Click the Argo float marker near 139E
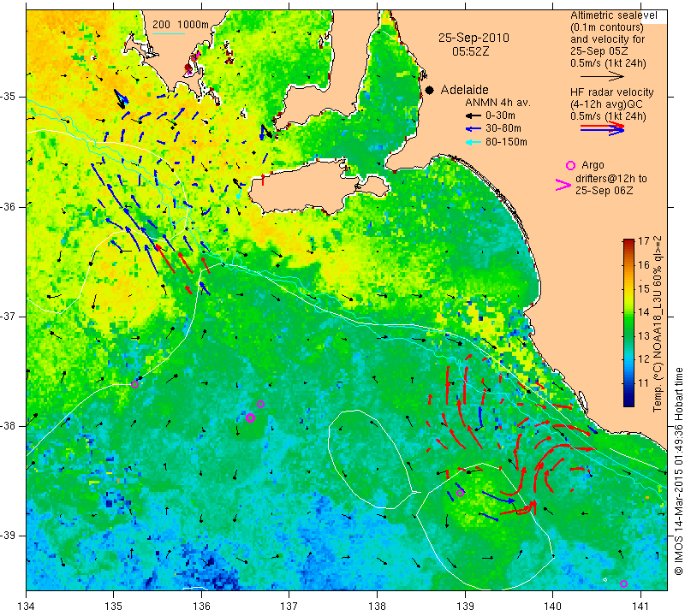 click(x=460, y=494)
